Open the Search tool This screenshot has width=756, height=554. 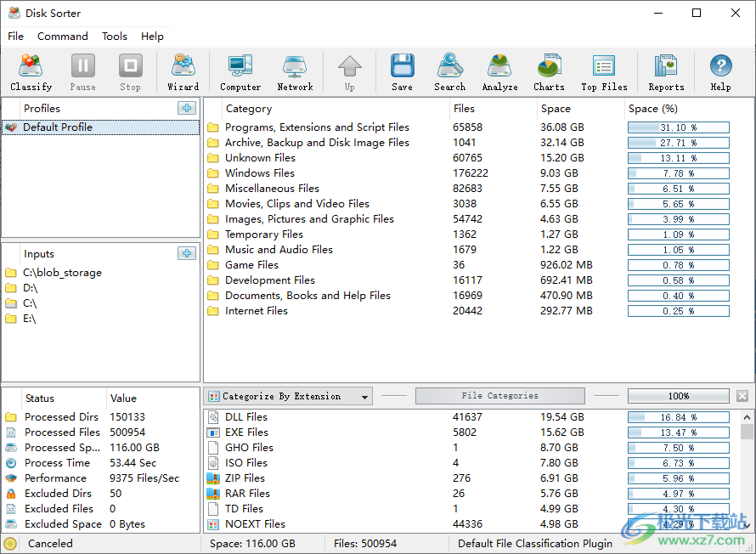tap(450, 72)
